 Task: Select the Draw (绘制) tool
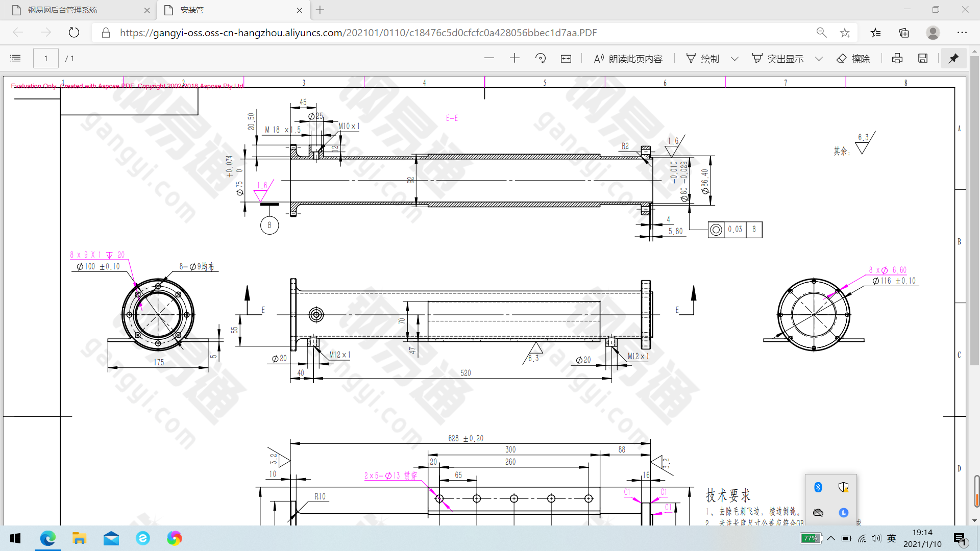coord(703,59)
